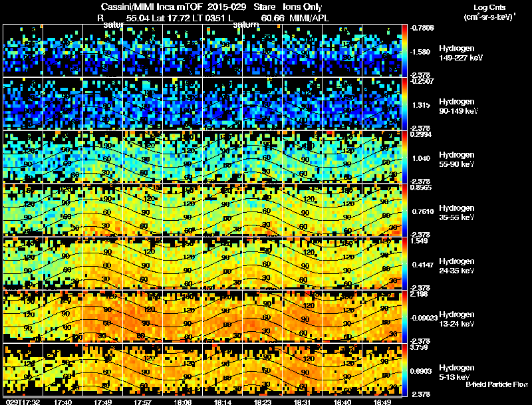Click the Hydrogen 90-149 keV color bar
The image size is (532, 405).
pyautogui.click(x=404, y=104)
